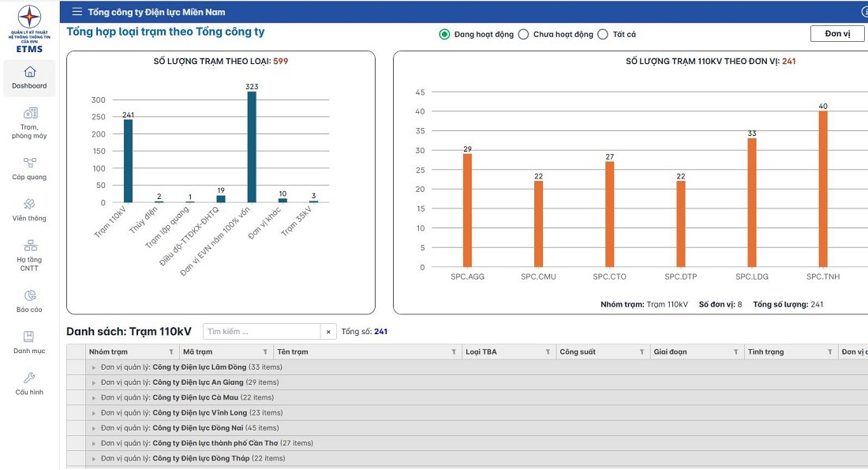Open Dashboard from the sidebar

pos(29,77)
